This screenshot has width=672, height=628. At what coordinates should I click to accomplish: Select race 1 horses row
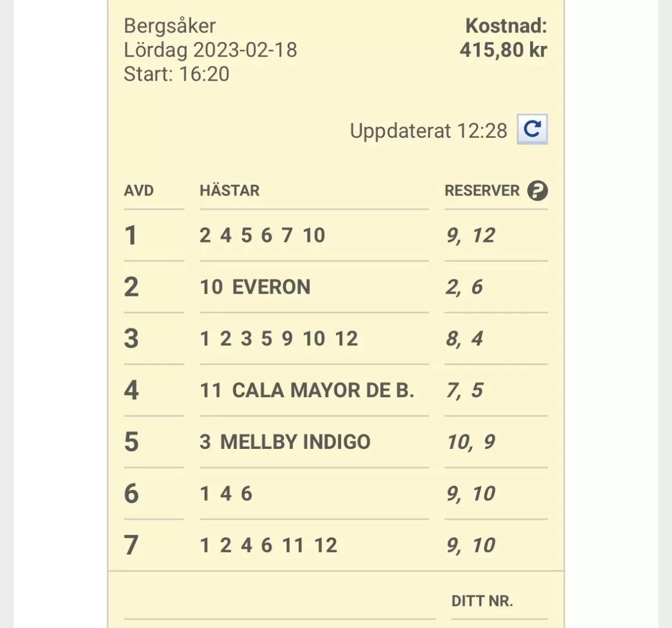click(x=262, y=235)
